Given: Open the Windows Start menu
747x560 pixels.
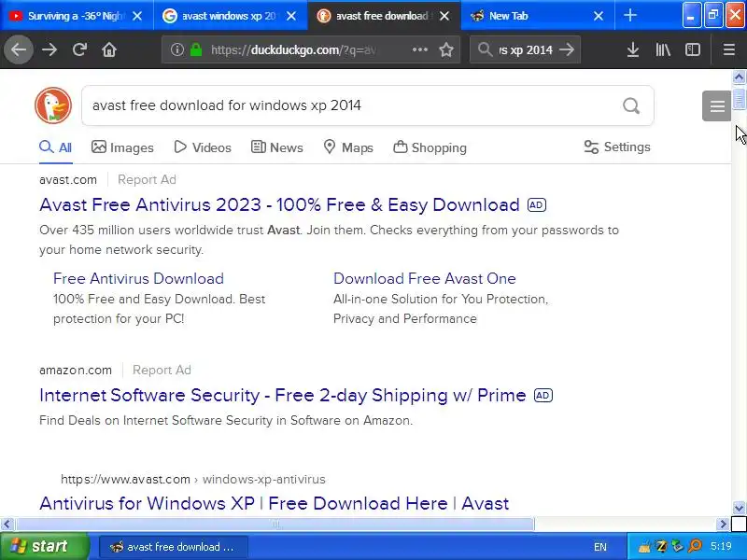Looking at the screenshot, I should click(x=45, y=546).
